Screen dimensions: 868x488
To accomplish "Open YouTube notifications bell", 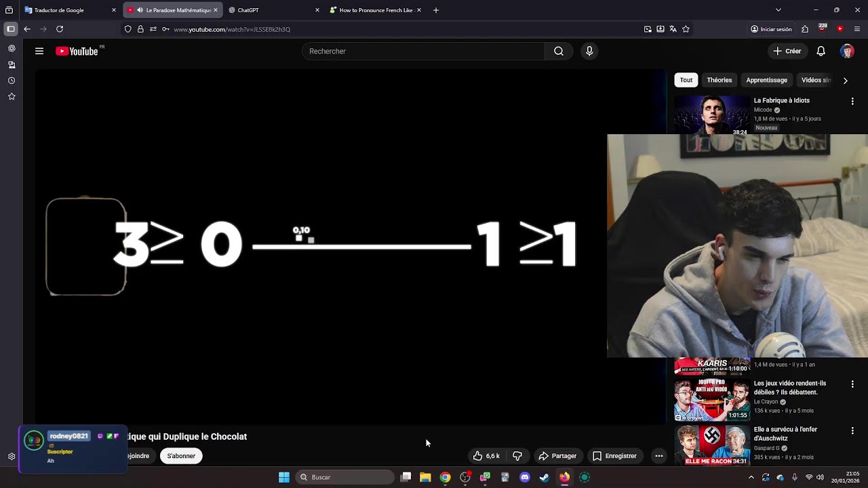I will (x=821, y=51).
